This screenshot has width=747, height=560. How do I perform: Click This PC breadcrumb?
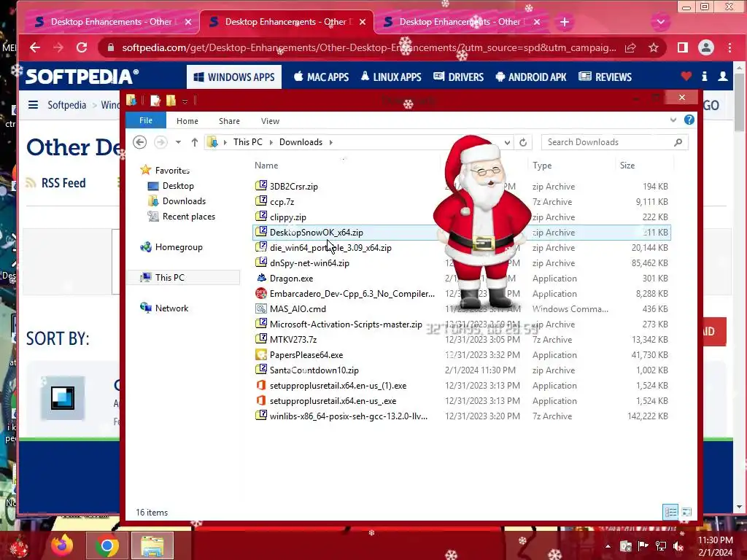[x=248, y=142]
